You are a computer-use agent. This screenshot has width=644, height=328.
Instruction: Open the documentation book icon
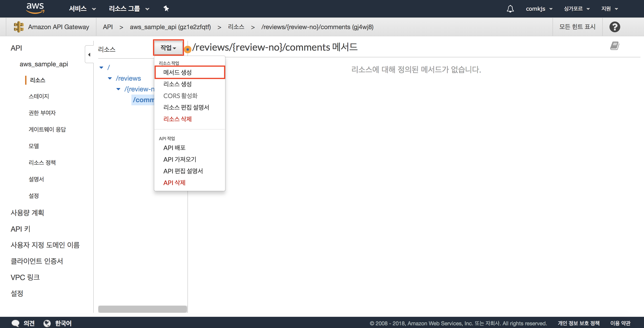tap(614, 46)
